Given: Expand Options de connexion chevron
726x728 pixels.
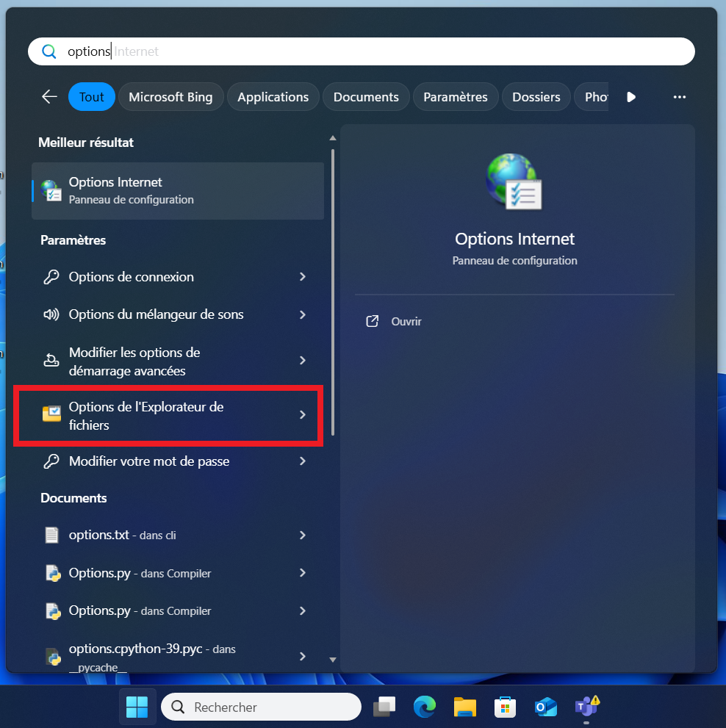Looking at the screenshot, I should 303,277.
